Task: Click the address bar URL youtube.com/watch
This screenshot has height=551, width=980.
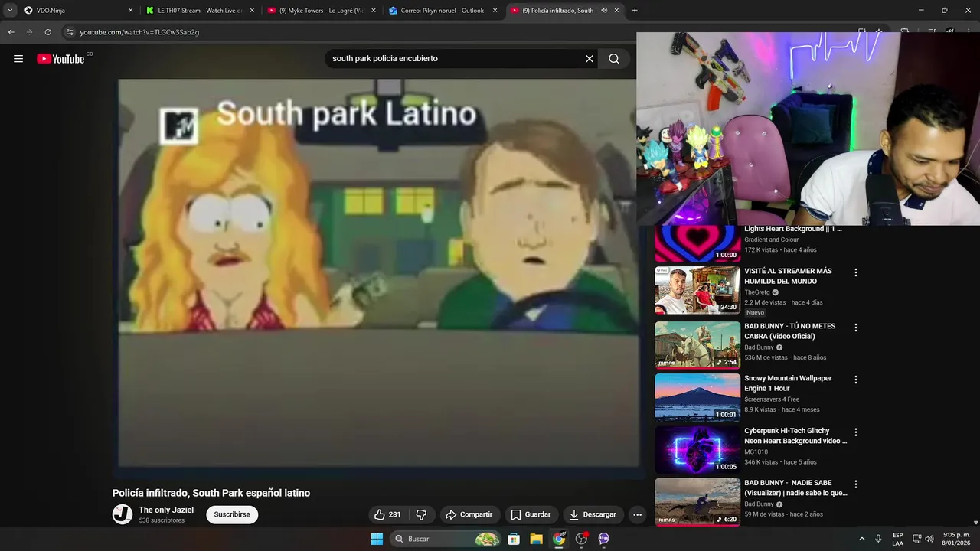Action: tap(139, 32)
